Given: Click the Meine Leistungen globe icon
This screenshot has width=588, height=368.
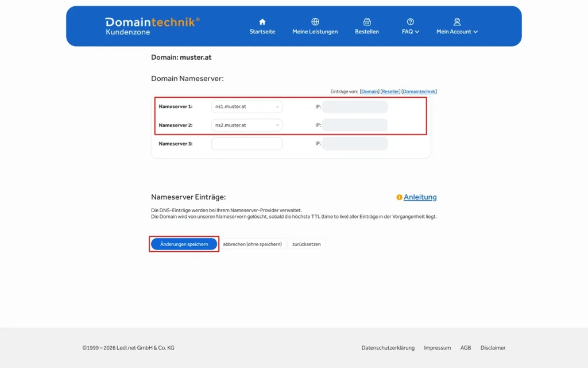Looking at the screenshot, I should (315, 22).
